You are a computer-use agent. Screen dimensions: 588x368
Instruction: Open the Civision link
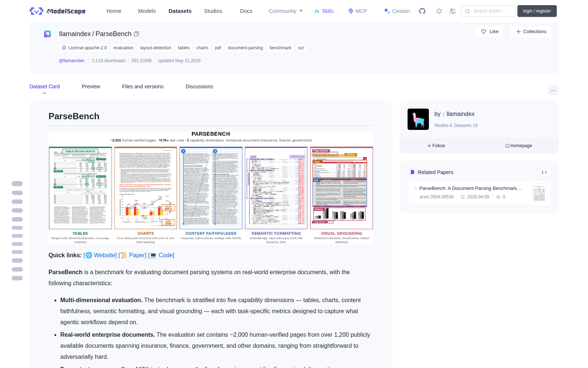[x=397, y=11]
